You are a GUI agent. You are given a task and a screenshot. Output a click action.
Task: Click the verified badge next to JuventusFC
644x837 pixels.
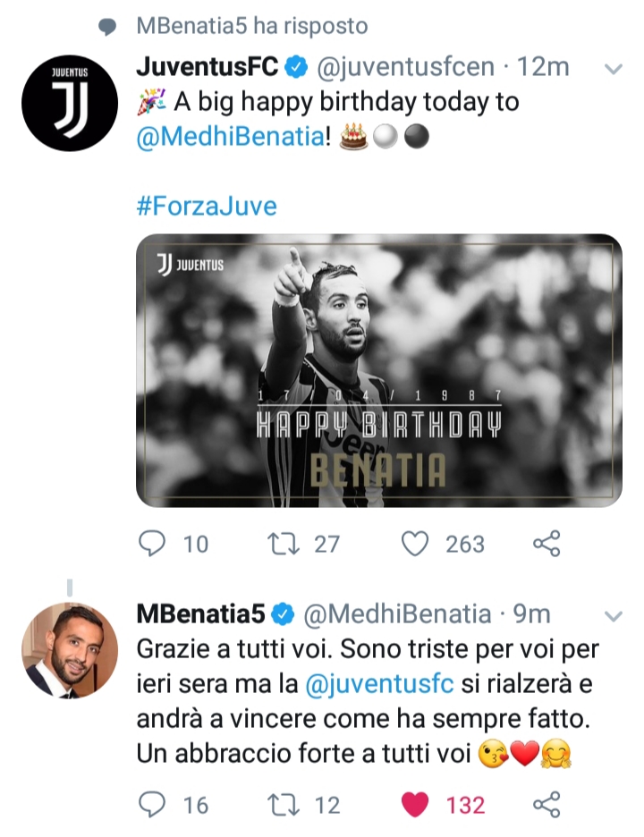click(295, 65)
